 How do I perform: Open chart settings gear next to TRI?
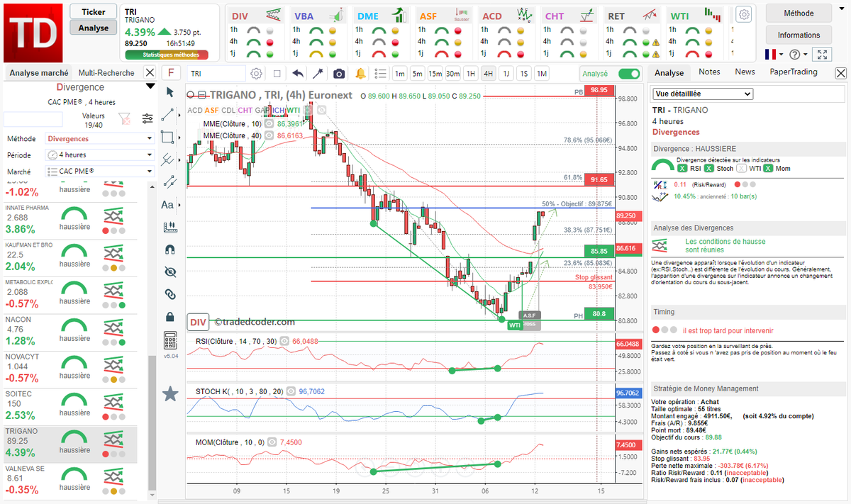pos(256,74)
